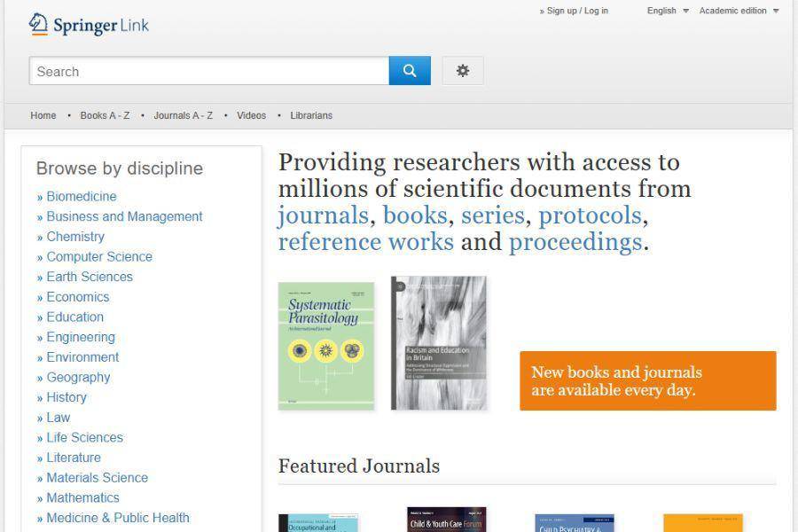Open Librarians in navigation bar
798x532 pixels.
click(311, 115)
